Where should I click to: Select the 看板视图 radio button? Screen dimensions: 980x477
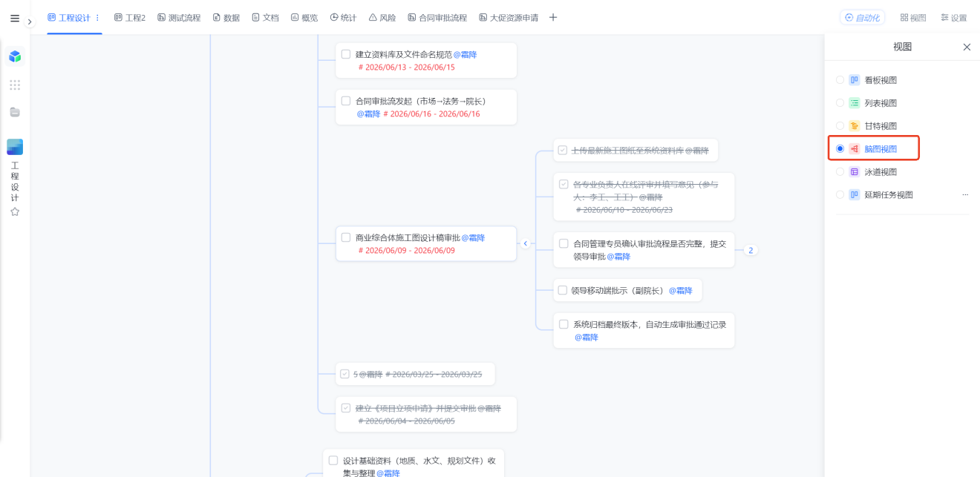click(x=840, y=80)
